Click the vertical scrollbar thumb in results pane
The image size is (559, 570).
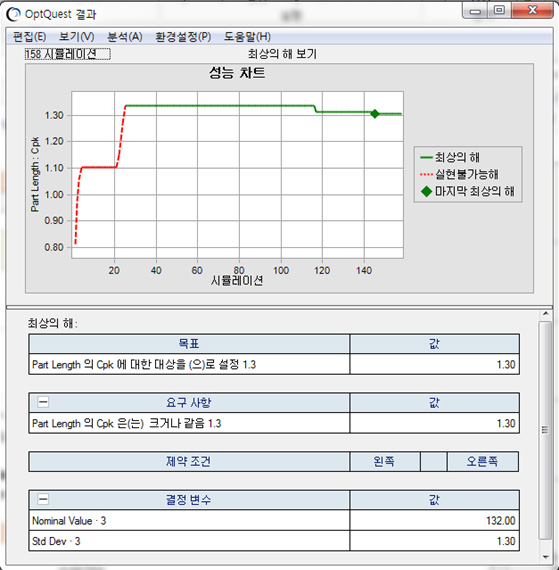coord(545,430)
